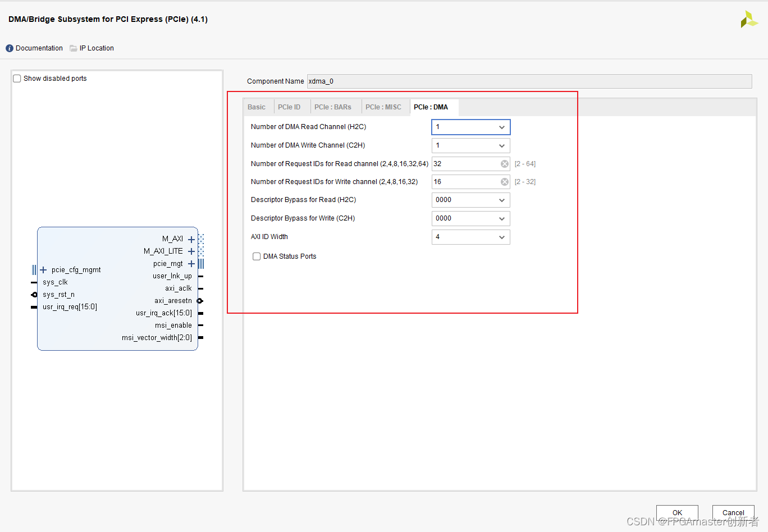Enable the Show disabled ports checkbox
This screenshot has width=768, height=532.
17,79
